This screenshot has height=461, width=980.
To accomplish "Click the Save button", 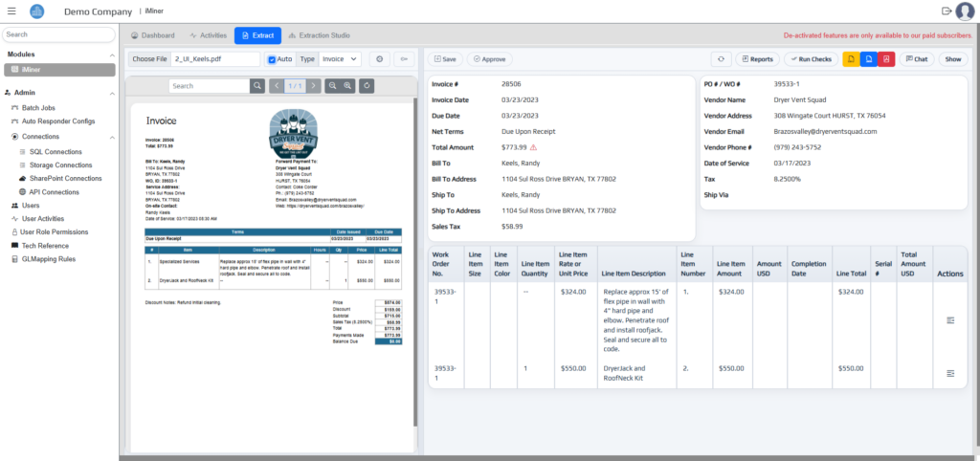I will [445, 59].
